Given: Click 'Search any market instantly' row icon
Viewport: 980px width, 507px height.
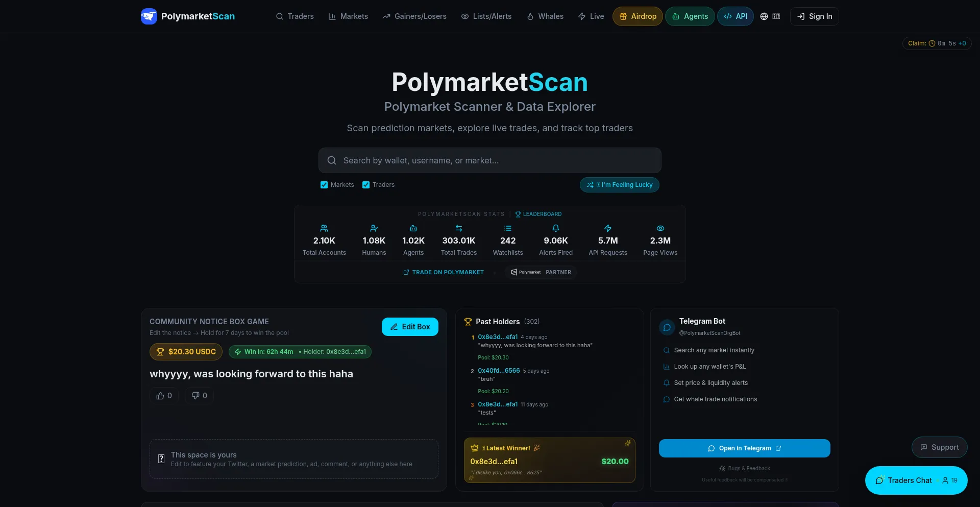Looking at the screenshot, I should 666,350.
